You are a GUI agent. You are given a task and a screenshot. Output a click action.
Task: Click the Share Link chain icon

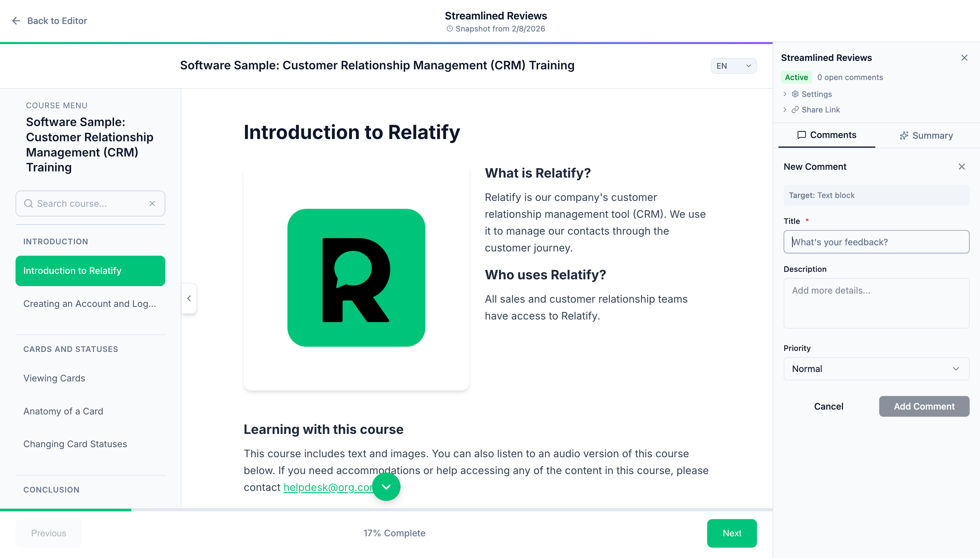795,110
